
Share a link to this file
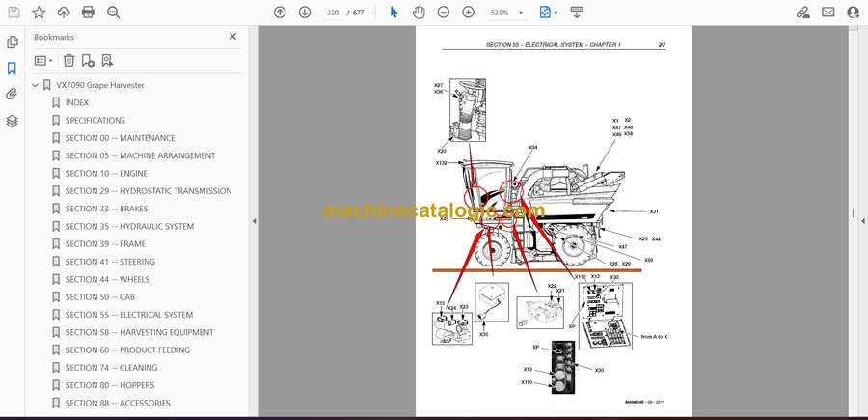pyautogui.click(x=803, y=13)
